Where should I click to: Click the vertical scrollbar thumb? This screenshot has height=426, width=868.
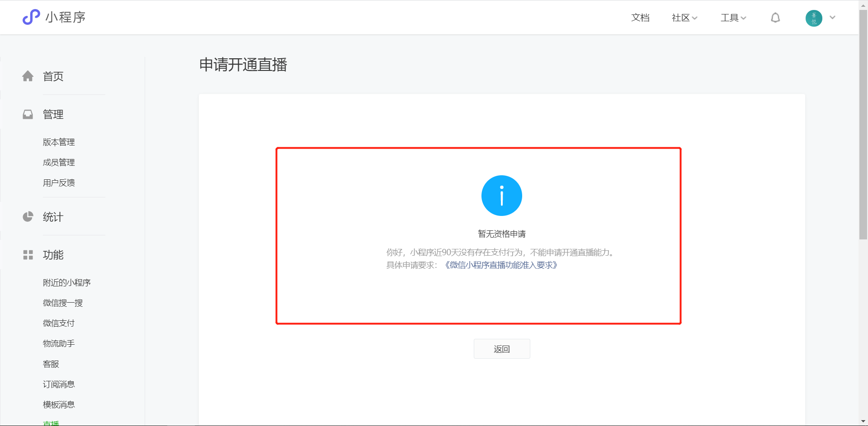click(x=863, y=124)
